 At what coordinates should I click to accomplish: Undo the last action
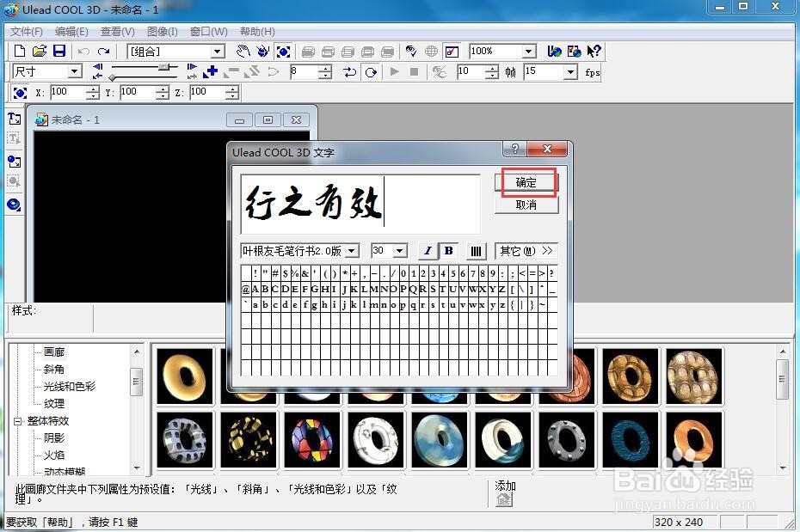[x=84, y=52]
